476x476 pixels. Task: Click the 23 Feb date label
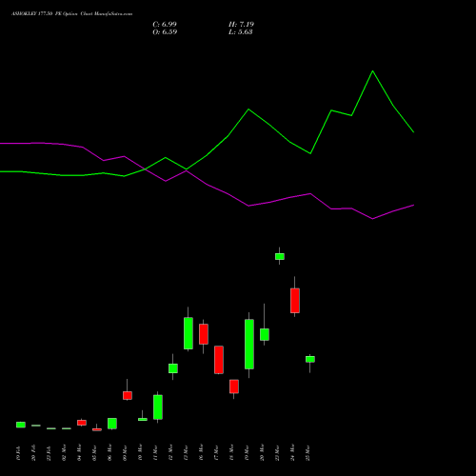49,453
